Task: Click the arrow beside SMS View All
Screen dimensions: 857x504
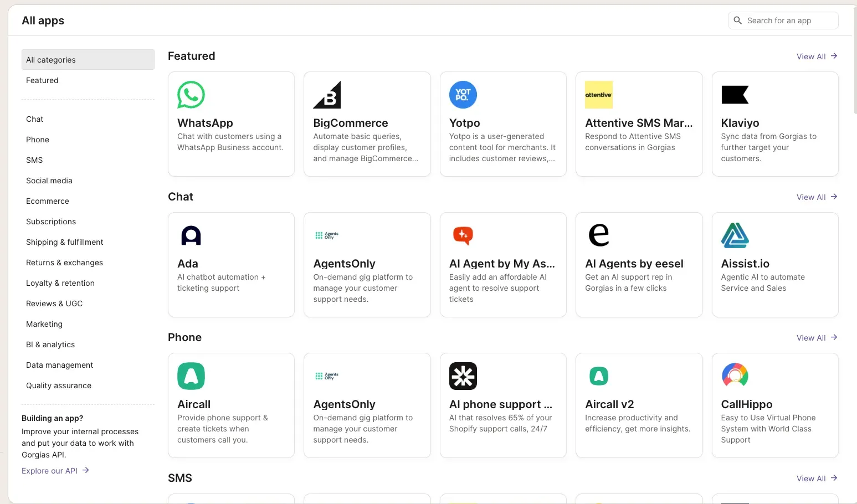Action: pyautogui.click(x=834, y=478)
